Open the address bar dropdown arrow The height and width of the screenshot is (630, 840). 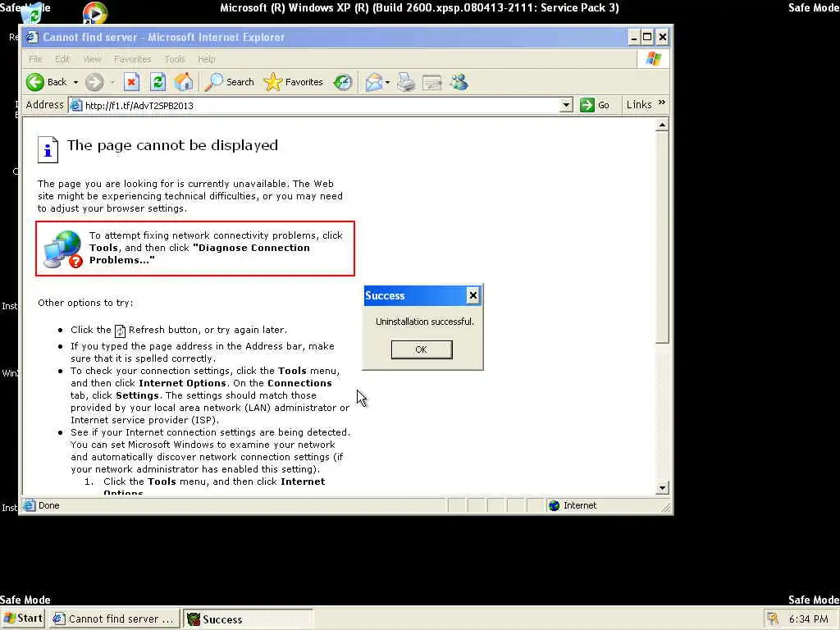tap(566, 105)
